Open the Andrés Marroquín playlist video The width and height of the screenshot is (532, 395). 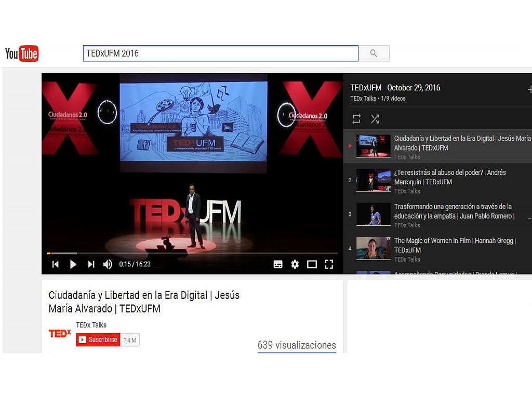click(449, 177)
